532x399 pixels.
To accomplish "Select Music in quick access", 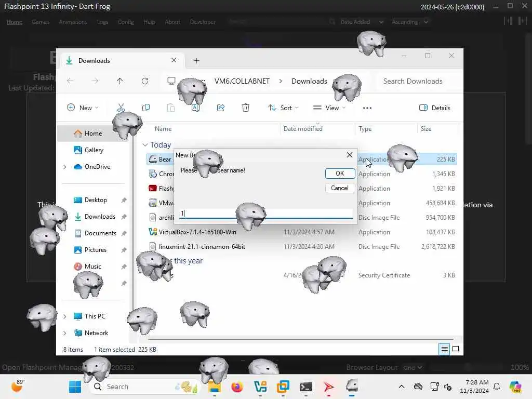I will pos(92,267).
